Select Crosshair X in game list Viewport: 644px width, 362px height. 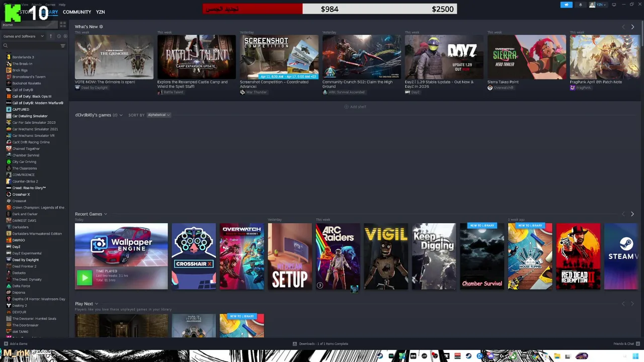tap(21, 195)
